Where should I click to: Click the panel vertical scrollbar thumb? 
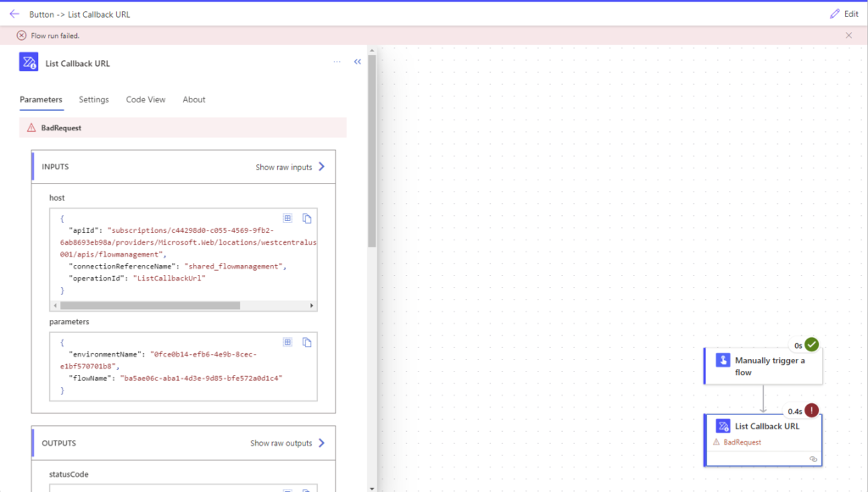[x=372, y=151]
